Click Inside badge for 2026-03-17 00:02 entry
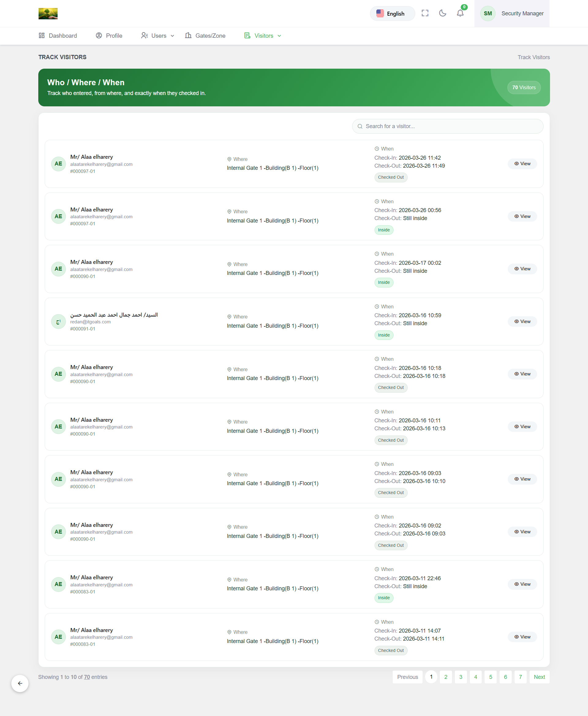Viewport: 588px width, 716px height. pos(384,282)
